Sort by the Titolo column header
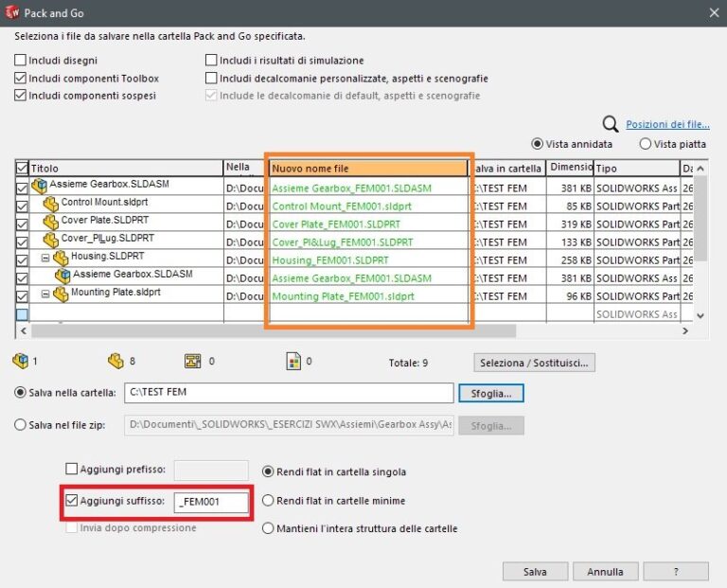 click(126, 168)
